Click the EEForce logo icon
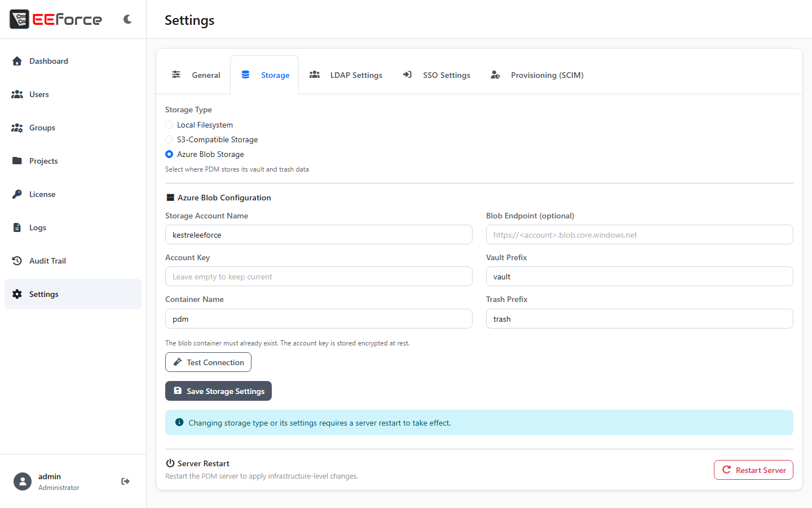Image resolution: width=812 pixels, height=508 pixels. pyautogui.click(x=19, y=19)
